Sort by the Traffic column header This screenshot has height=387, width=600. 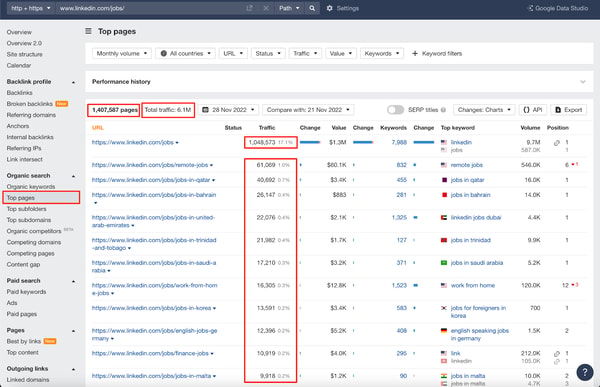(x=267, y=128)
